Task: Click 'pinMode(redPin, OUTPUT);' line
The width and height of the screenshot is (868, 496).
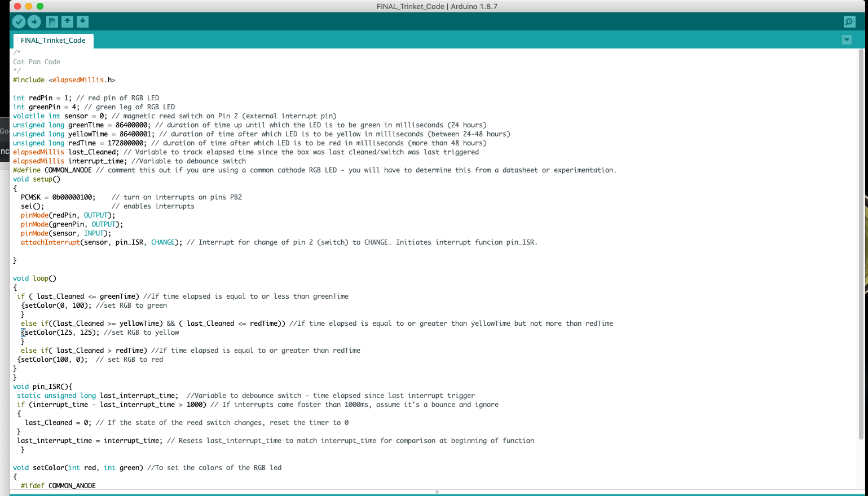Action: click(x=68, y=215)
